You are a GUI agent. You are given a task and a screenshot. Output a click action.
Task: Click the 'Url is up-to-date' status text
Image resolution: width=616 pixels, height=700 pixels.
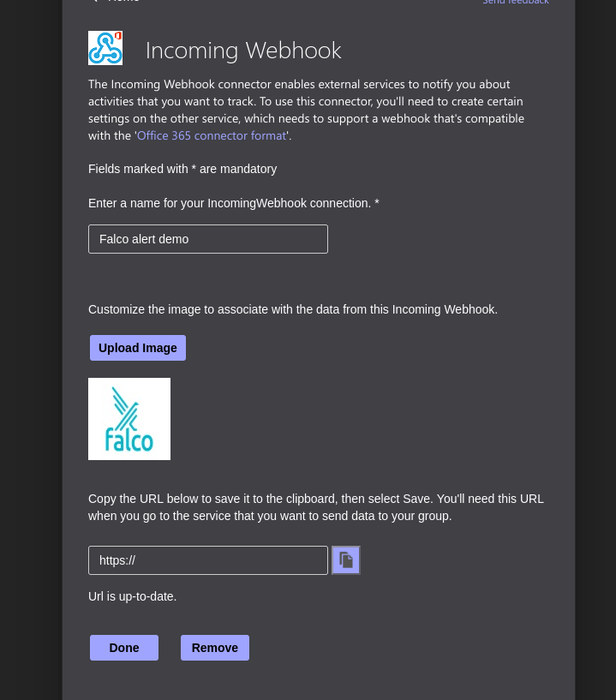[x=133, y=596]
